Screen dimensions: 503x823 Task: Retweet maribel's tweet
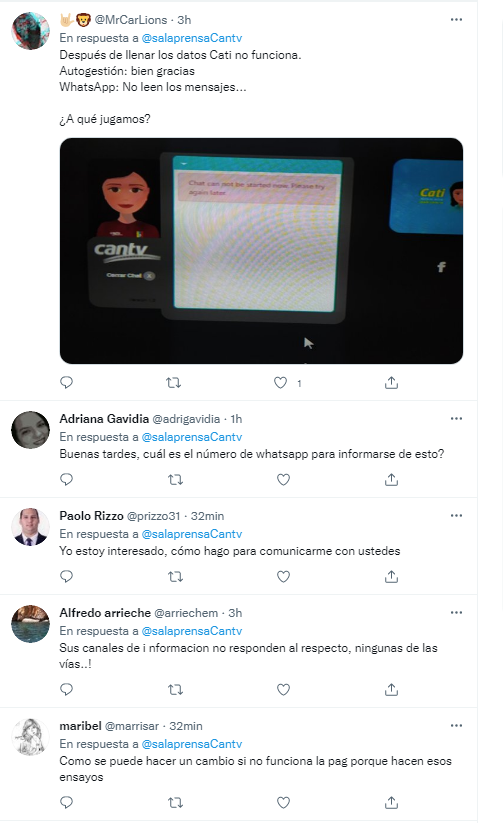click(175, 802)
